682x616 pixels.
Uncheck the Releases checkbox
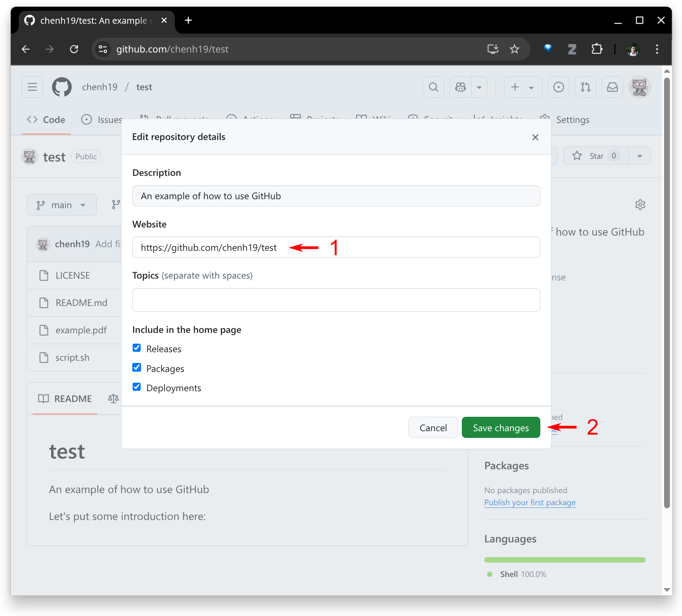point(137,348)
